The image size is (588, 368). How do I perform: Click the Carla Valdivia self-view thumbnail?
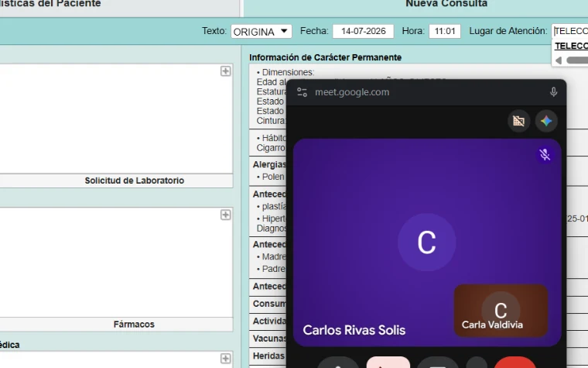pos(501,311)
